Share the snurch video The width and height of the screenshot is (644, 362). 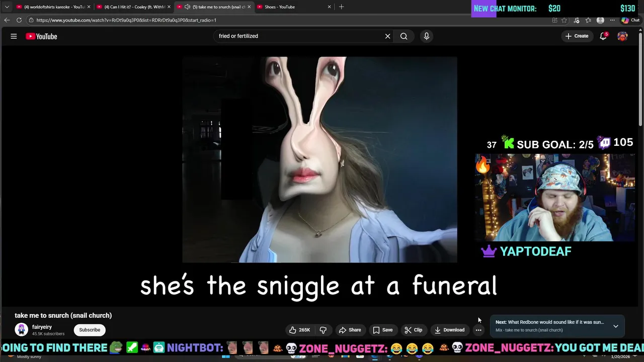[x=350, y=330]
